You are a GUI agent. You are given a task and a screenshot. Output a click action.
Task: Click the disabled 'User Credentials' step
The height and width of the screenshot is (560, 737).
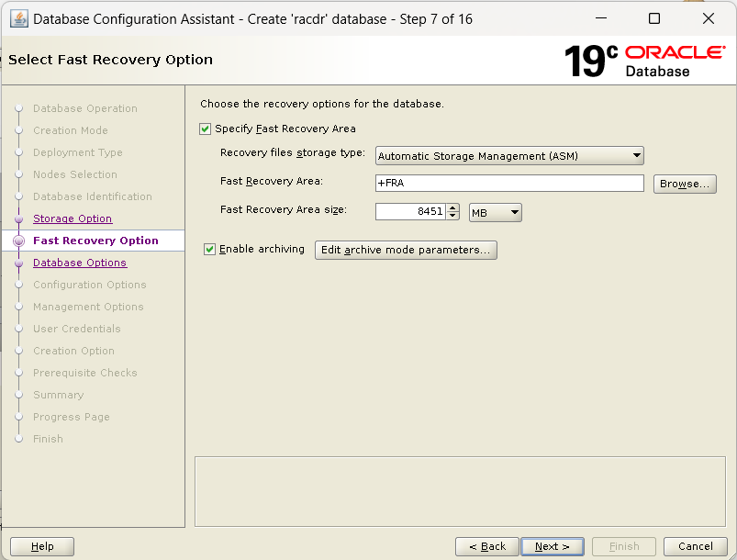pyautogui.click(x=76, y=330)
